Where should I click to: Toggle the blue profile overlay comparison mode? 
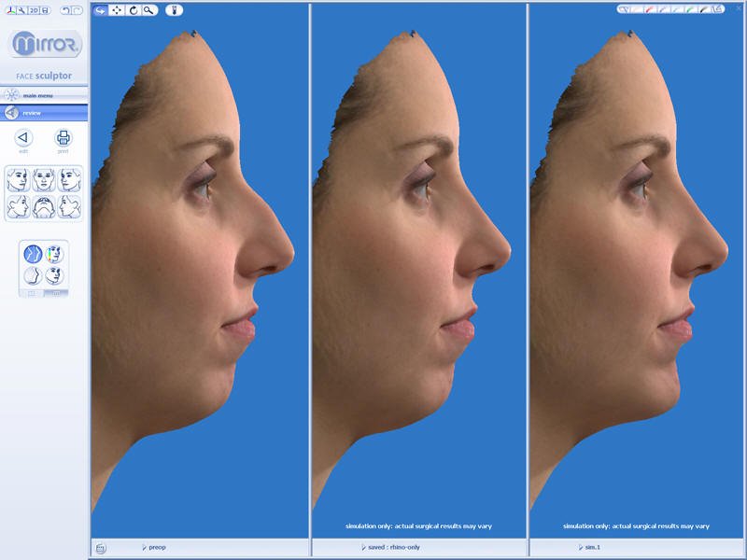[31, 252]
